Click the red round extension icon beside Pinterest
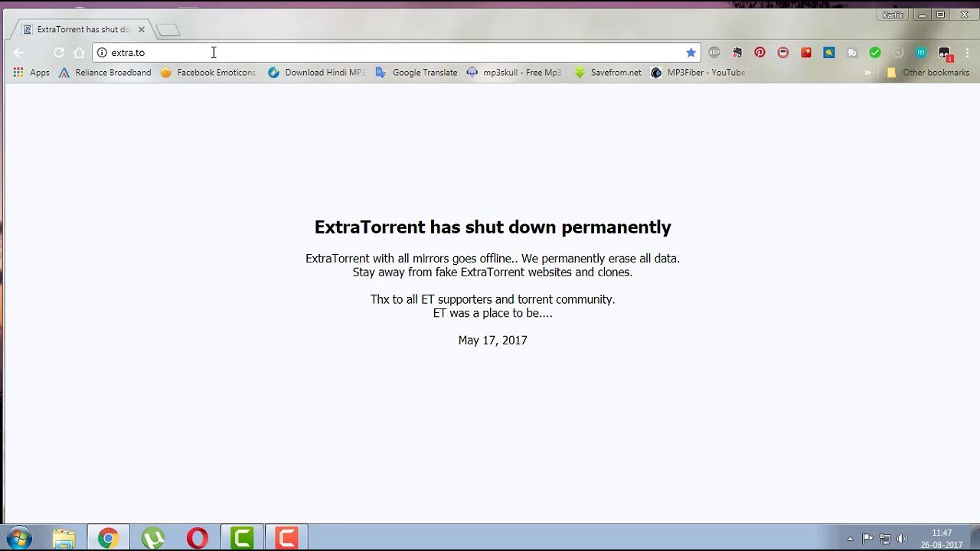 [782, 53]
